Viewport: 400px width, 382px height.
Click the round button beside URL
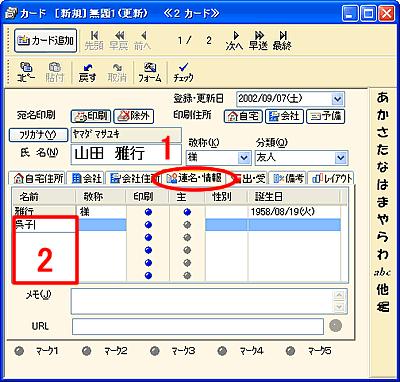[x=335, y=326]
